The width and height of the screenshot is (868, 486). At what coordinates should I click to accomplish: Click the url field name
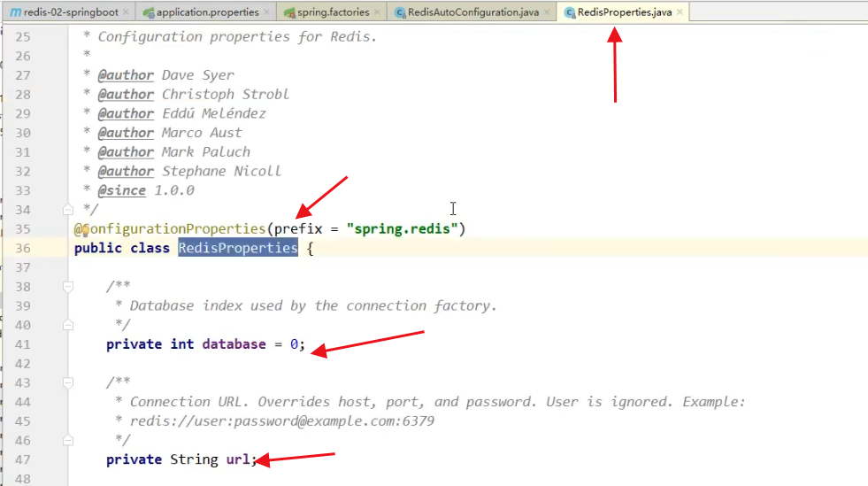coord(238,459)
